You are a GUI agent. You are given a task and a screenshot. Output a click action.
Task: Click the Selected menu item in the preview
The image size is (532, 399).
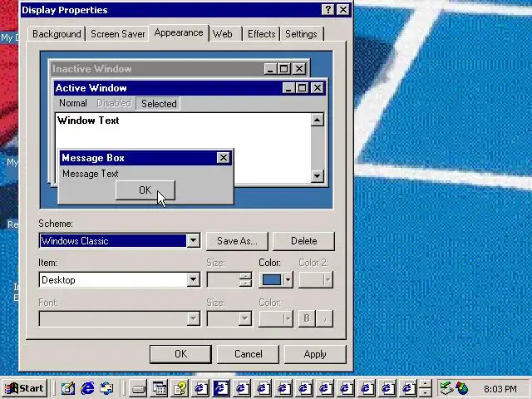pos(159,103)
